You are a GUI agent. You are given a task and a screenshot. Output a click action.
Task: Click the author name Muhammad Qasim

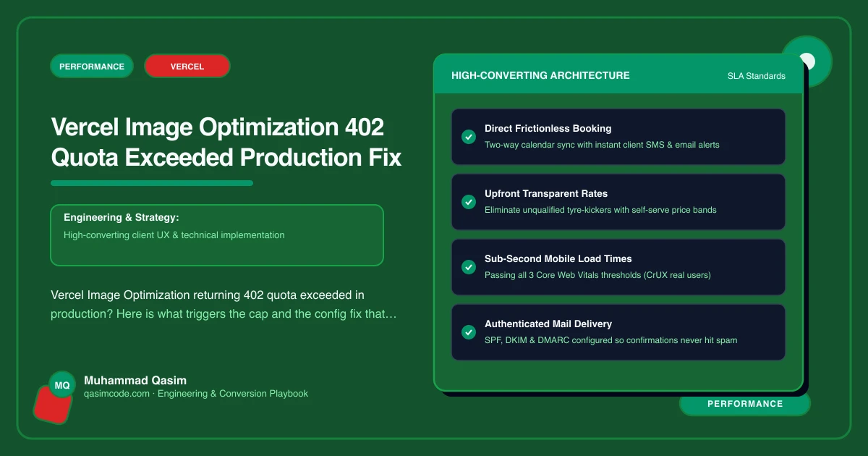135,380
